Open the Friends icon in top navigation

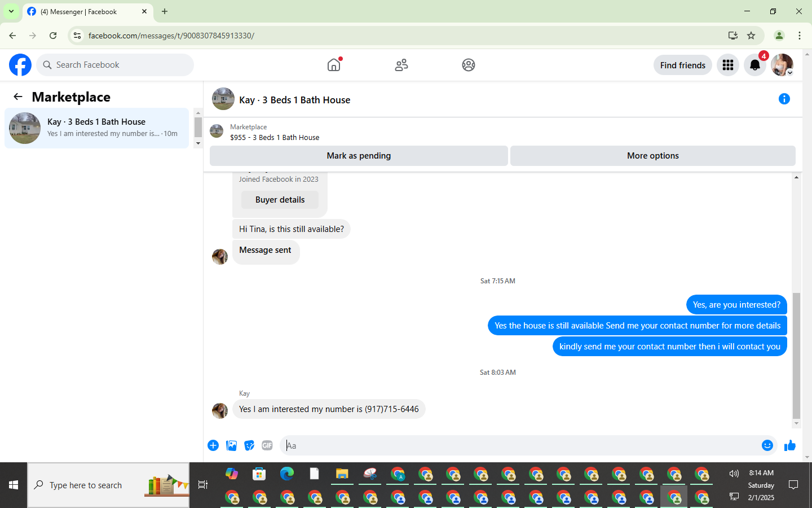pyautogui.click(x=401, y=65)
